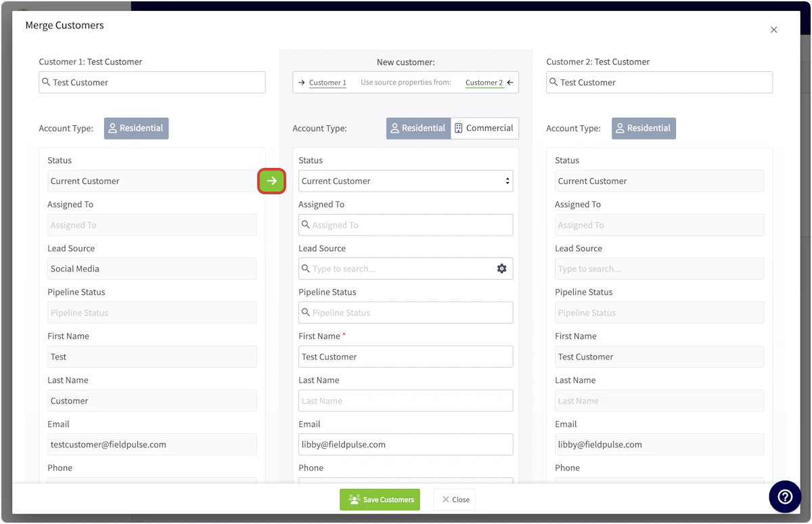Click Customer 2 Pipeline Status field

click(660, 313)
